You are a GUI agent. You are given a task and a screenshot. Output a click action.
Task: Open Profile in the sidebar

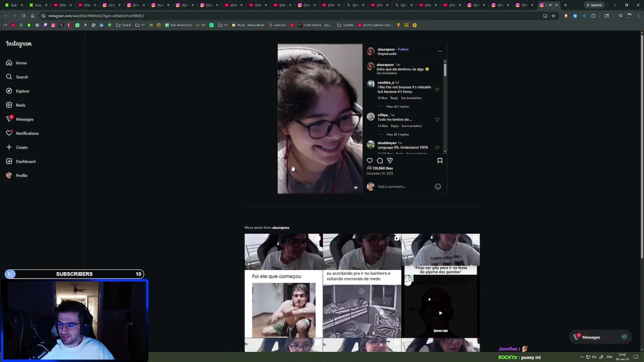[x=17, y=175]
